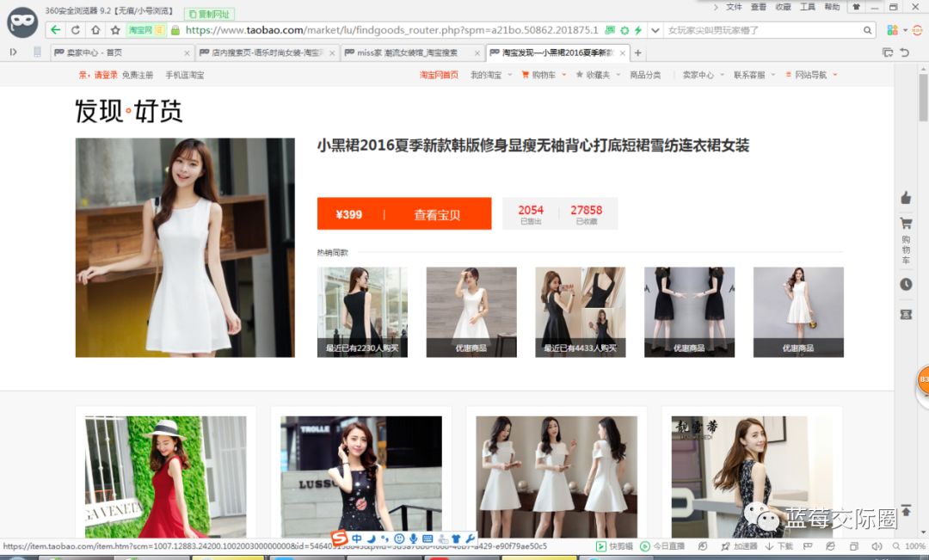Click the 加速器 status bar item

[739, 546]
